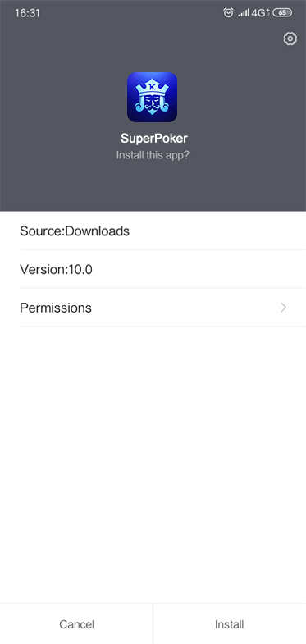Tap the 4G network indicator

coord(260,13)
